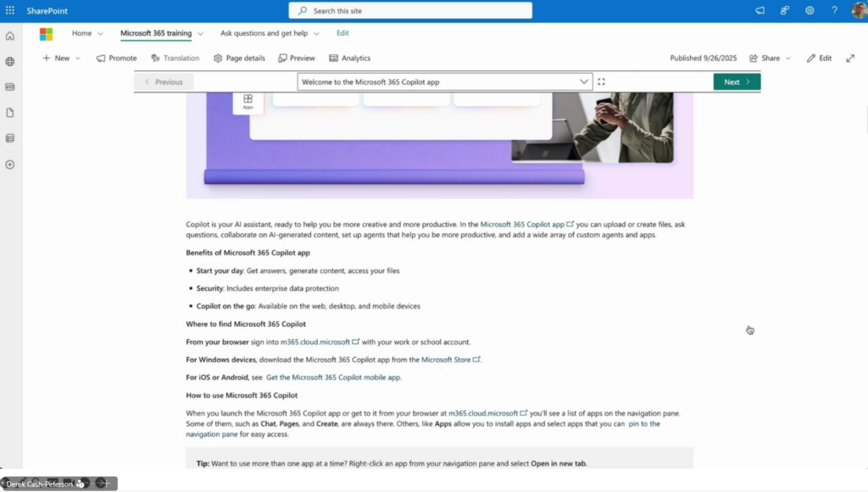Image resolution: width=868 pixels, height=492 pixels.
Task: Click Preview in the command bar
Action: pos(297,58)
